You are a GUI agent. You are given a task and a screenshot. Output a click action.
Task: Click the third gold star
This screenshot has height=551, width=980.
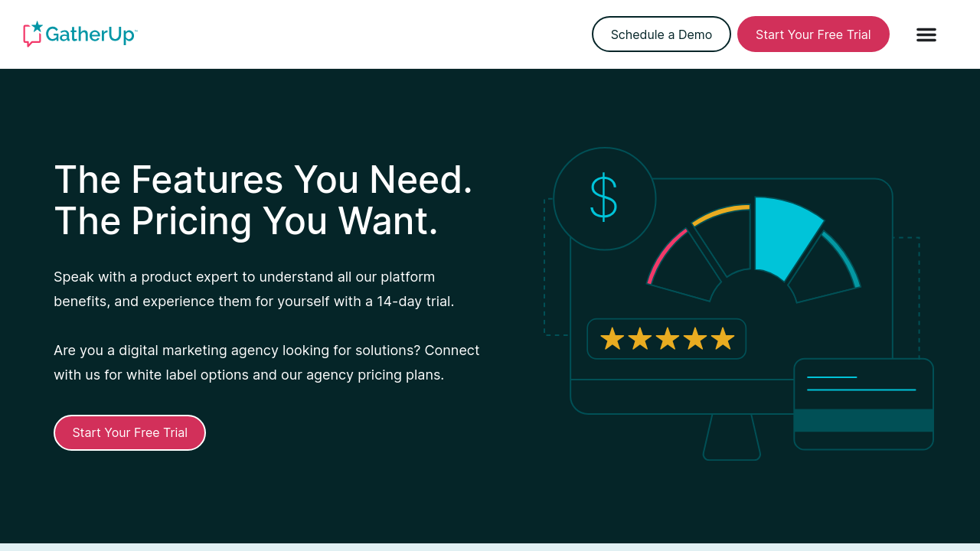coord(667,338)
